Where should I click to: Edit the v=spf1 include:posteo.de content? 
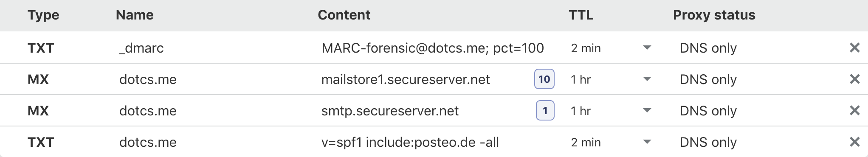(410, 142)
